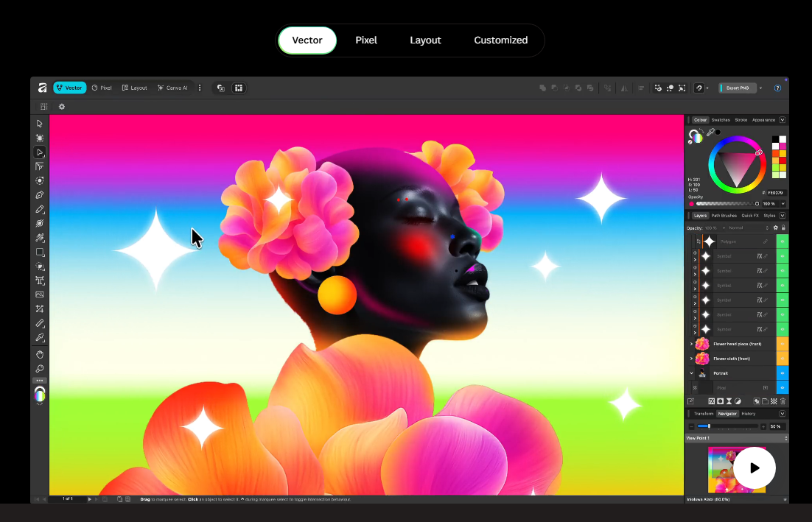Click the Export PNG button
Screen dimensions: 812x522
(737, 88)
